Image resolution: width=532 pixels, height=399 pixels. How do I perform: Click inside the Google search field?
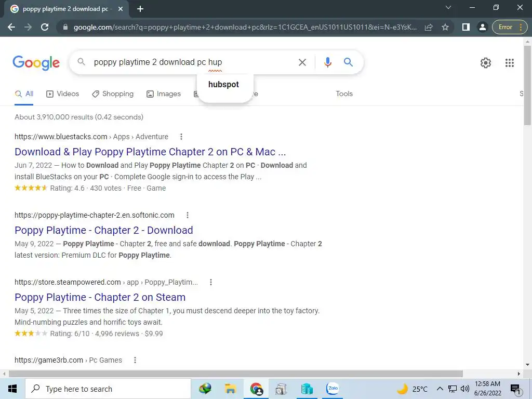tap(192, 62)
